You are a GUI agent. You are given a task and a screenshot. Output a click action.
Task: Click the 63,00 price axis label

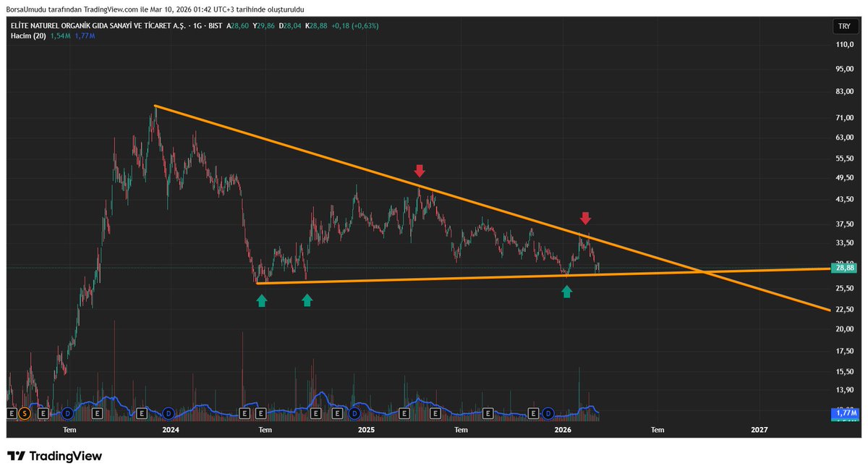tap(844, 137)
